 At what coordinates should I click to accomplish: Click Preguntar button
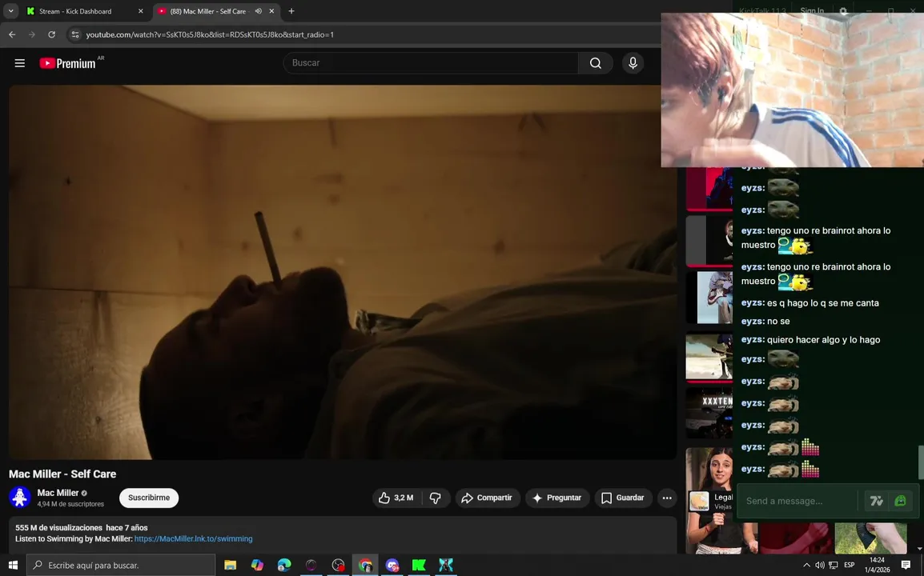557,498
